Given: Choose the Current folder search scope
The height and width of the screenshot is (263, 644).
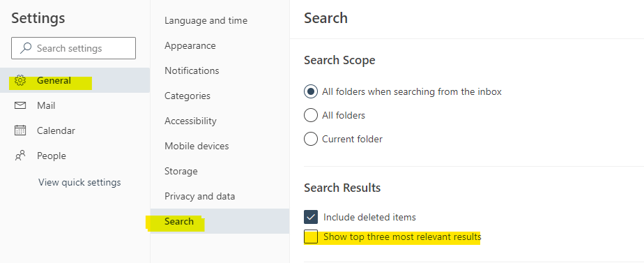Looking at the screenshot, I should (x=311, y=139).
